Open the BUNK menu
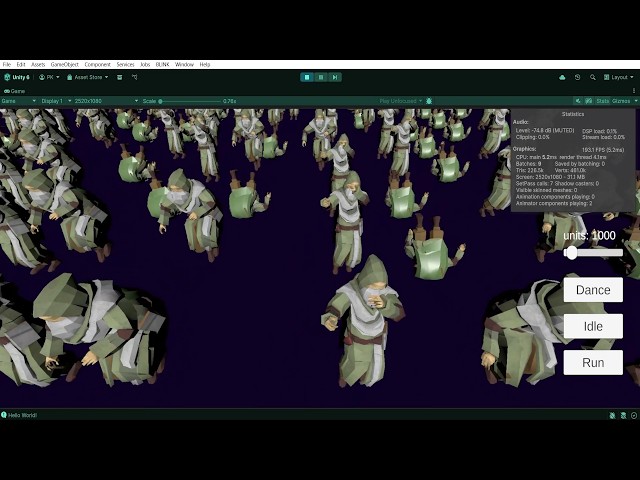Image resolution: width=640 pixels, height=480 pixels. tap(162, 64)
